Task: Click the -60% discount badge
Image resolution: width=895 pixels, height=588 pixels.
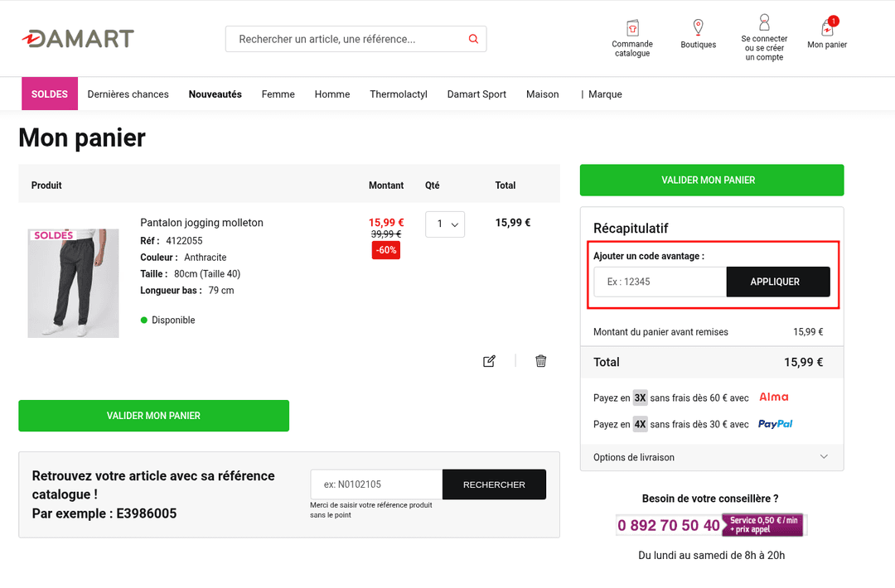Action: pyautogui.click(x=386, y=250)
